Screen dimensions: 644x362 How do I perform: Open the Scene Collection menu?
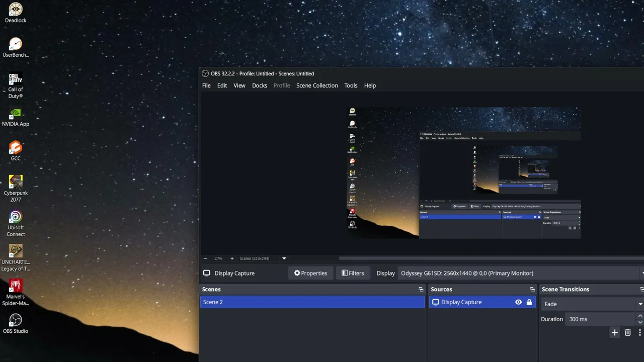pyautogui.click(x=317, y=85)
